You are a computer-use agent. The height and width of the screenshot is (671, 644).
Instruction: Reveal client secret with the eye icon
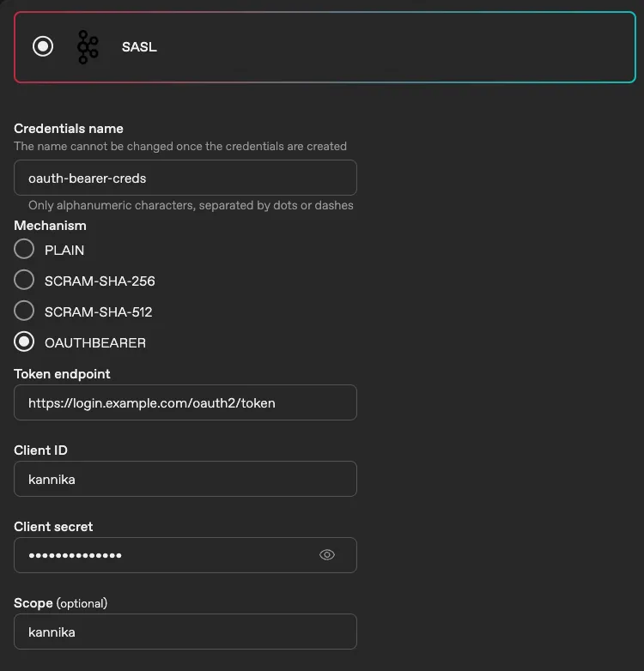coord(326,555)
